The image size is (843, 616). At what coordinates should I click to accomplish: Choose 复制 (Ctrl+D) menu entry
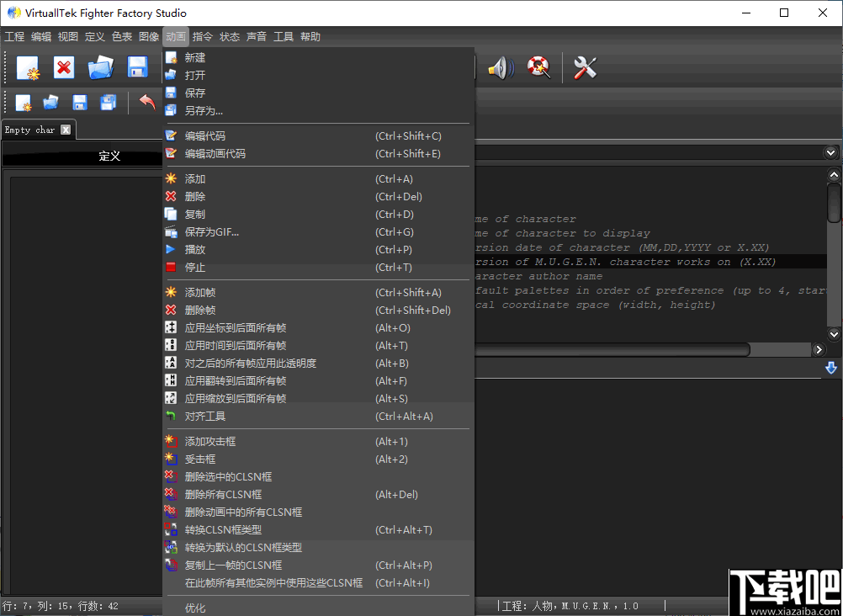pyautogui.click(x=318, y=215)
